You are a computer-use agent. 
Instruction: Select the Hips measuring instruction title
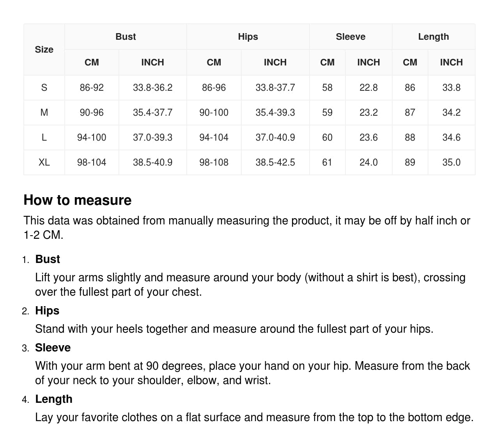(47, 310)
